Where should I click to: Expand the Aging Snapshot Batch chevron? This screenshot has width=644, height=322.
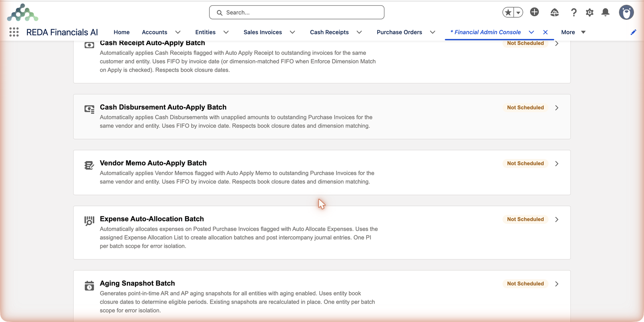[x=557, y=284]
